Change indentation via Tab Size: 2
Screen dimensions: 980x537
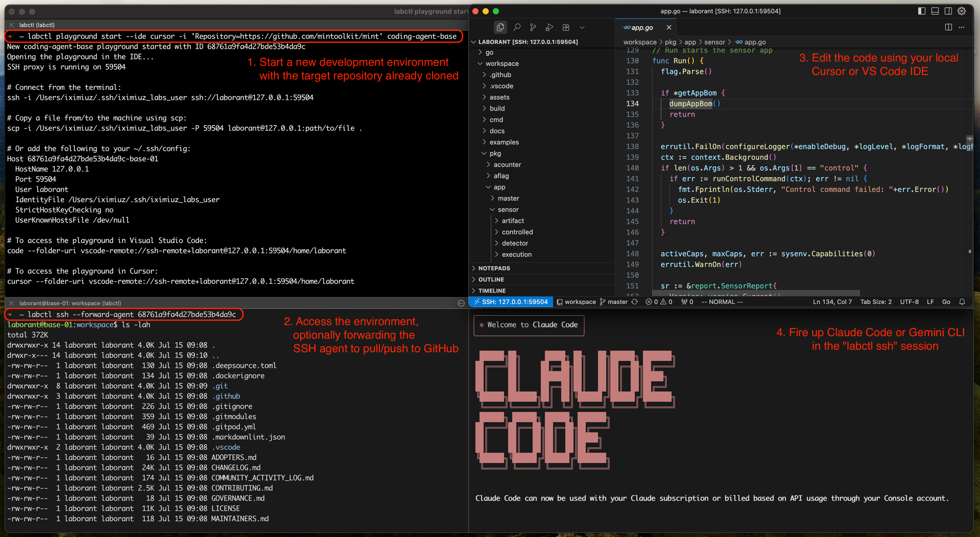click(876, 302)
